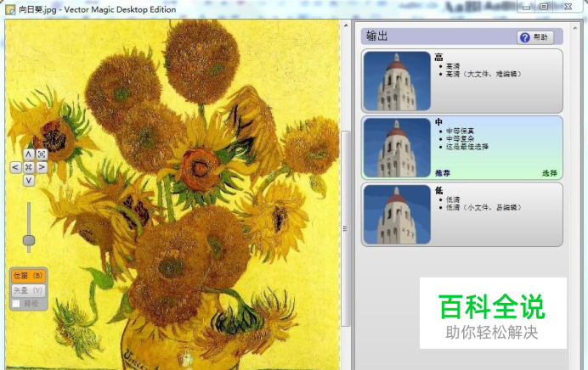The image size is (588, 370).
Task: Center the preview with the middle pan button
Action: pyautogui.click(x=29, y=167)
